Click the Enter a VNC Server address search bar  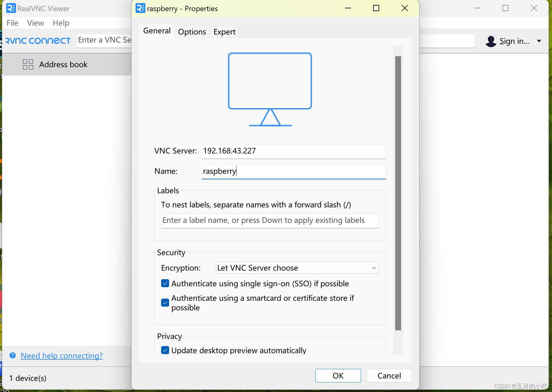coord(104,40)
